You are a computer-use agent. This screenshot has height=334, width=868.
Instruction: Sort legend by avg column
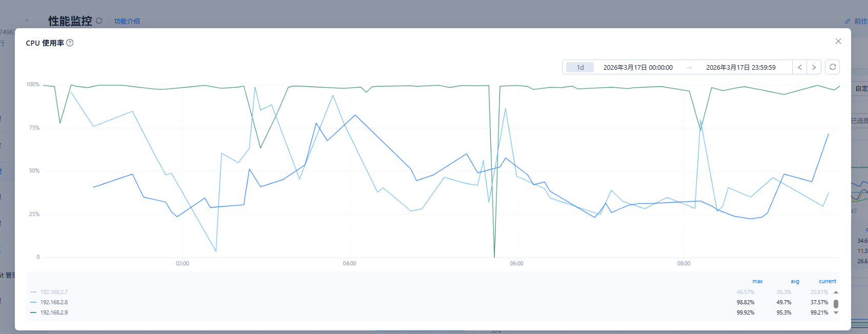click(795, 281)
